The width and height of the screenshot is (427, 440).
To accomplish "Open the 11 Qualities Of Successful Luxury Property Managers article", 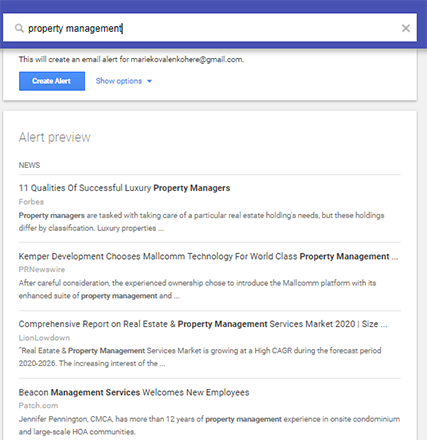I will pyautogui.click(x=124, y=188).
